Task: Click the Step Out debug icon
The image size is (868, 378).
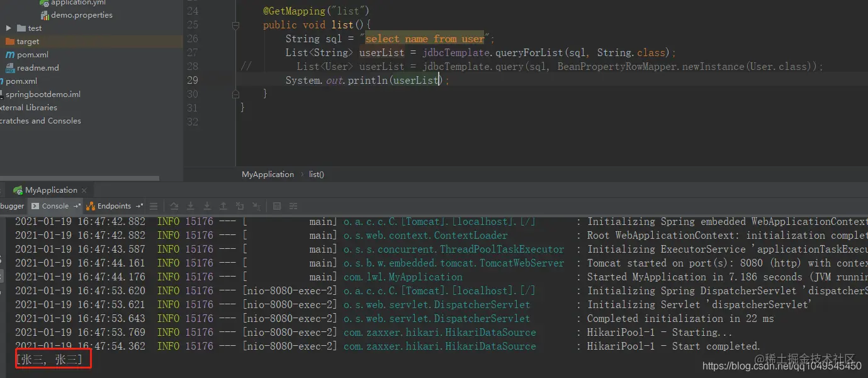Action: click(x=223, y=206)
